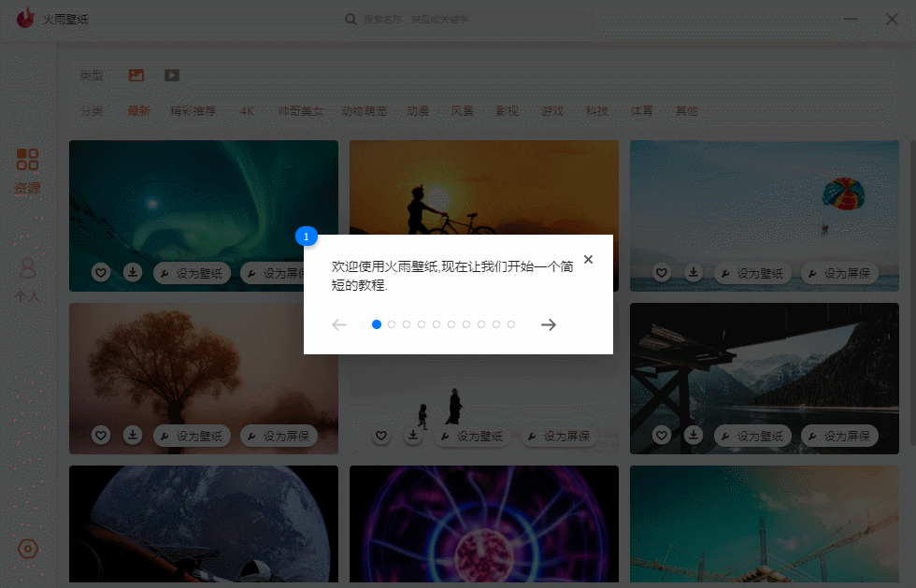Switch to 风景 category
This screenshot has width=916, height=588.
coord(462,110)
